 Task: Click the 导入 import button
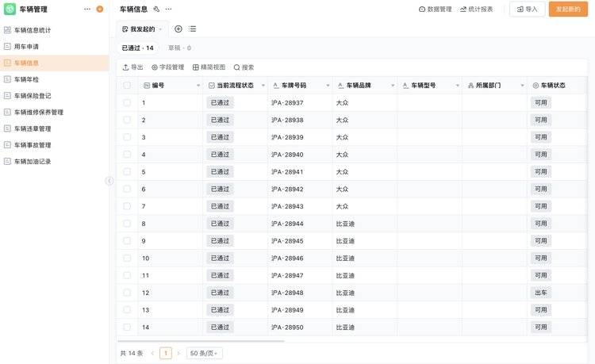pyautogui.click(x=527, y=10)
